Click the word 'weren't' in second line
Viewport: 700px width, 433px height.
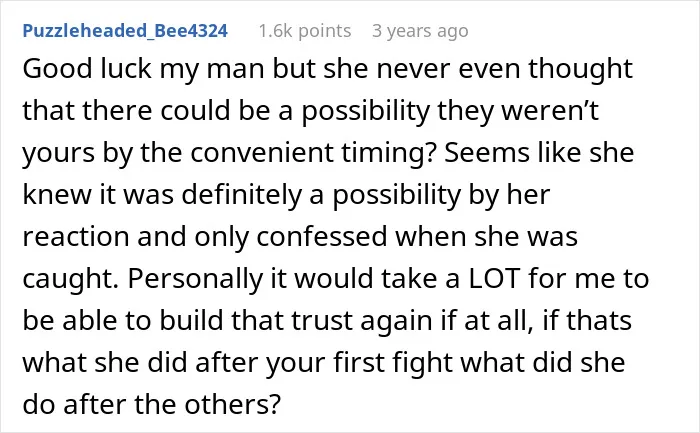550,111
